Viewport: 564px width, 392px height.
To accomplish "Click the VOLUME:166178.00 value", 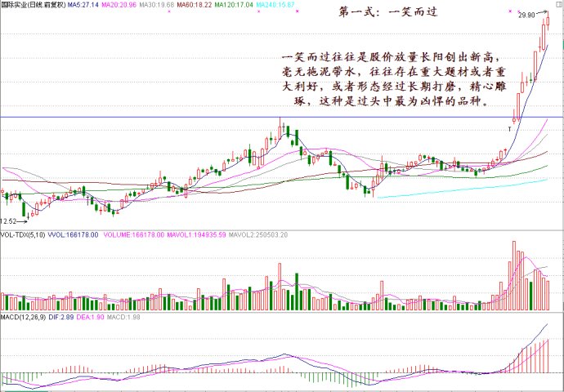I will pyautogui.click(x=134, y=235).
